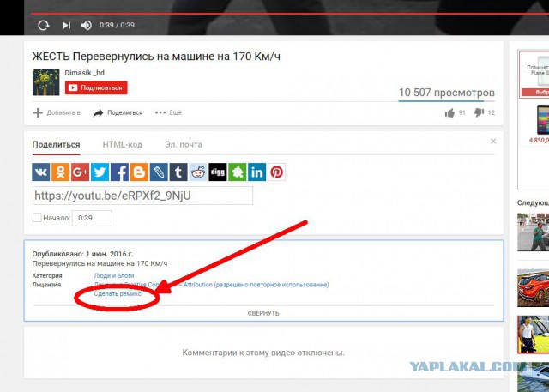Share to Odnoklassniki

61,172
